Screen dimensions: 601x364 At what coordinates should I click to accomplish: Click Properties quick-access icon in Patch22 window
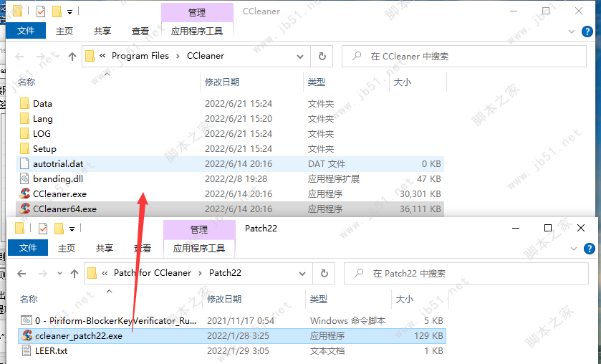click(43, 229)
